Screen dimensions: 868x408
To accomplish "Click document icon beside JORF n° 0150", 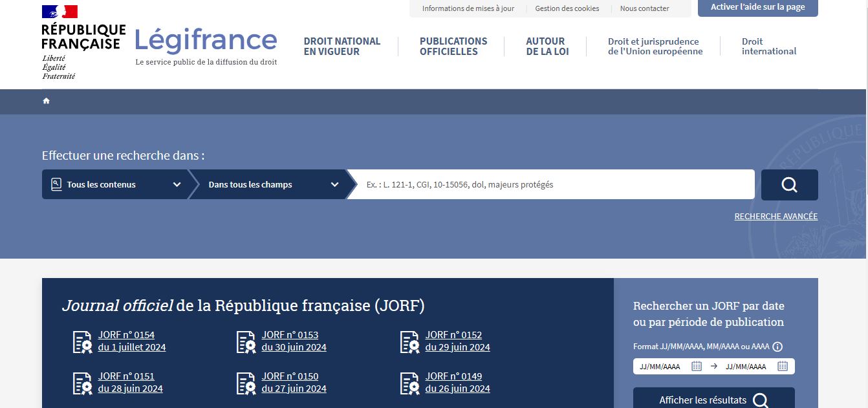I will (246, 383).
